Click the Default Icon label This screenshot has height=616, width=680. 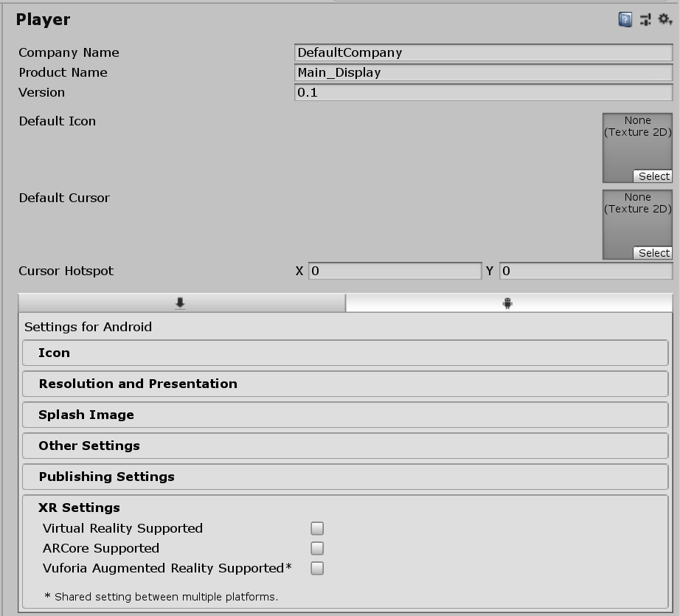[58, 121]
